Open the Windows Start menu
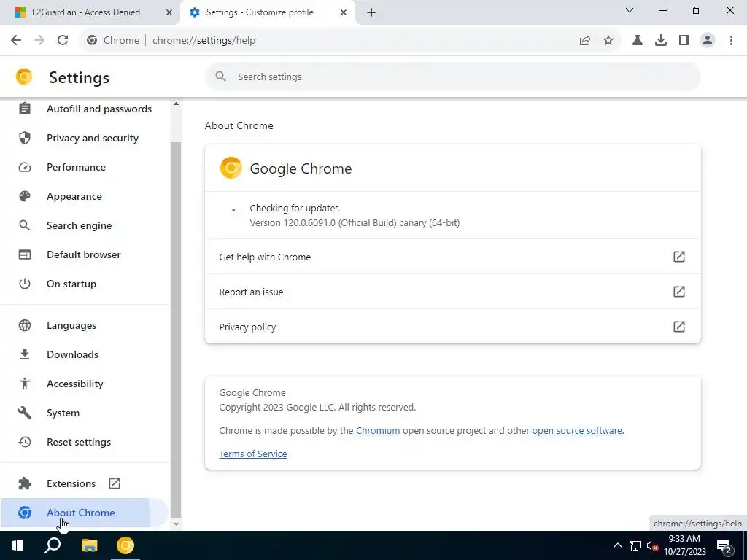This screenshot has height=560, width=747. click(18, 545)
